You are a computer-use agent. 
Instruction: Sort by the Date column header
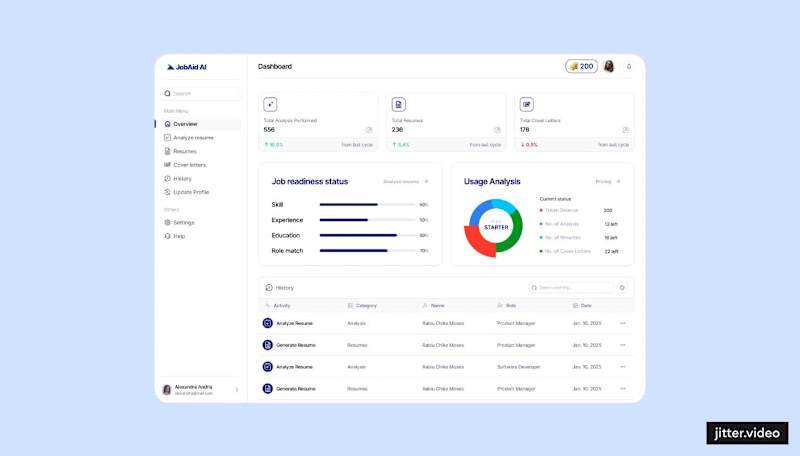pos(582,306)
